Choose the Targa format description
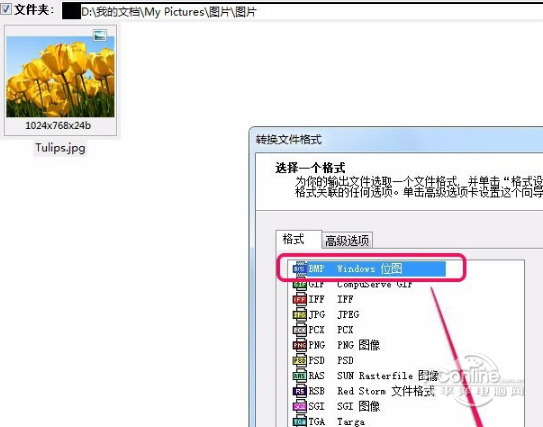This screenshot has height=427, width=543. (351, 422)
